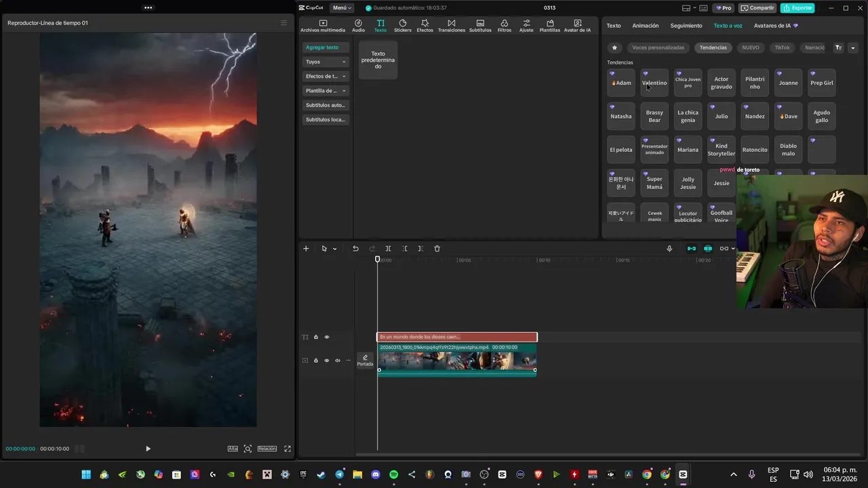Click the Exportar button
The width and height of the screenshot is (868, 488).
tap(797, 8)
